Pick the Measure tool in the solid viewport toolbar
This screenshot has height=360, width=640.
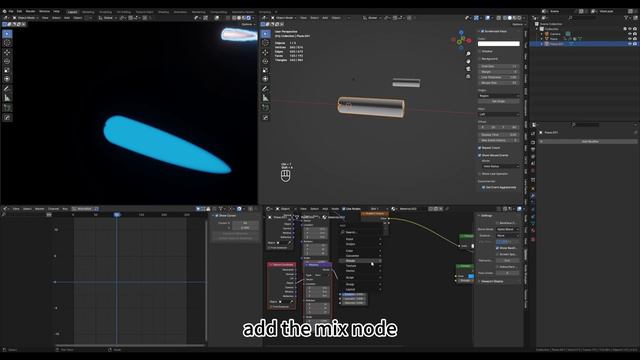pos(265,98)
